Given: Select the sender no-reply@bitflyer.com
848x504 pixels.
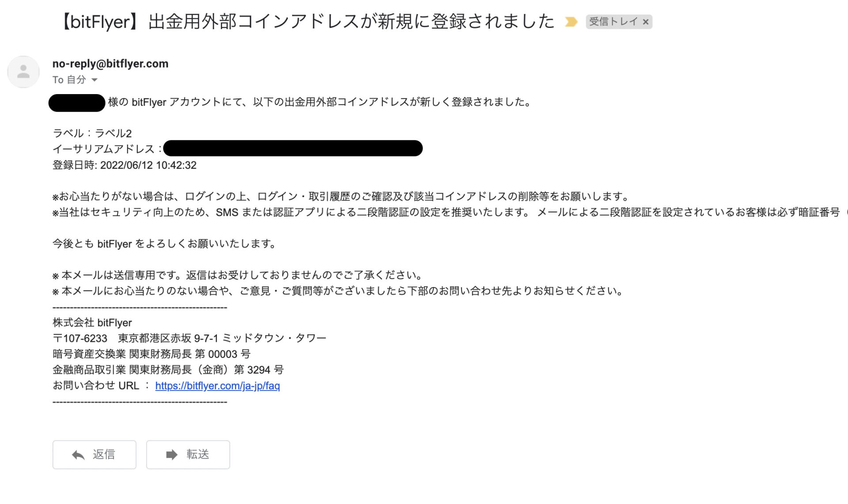Looking at the screenshot, I should (110, 64).
